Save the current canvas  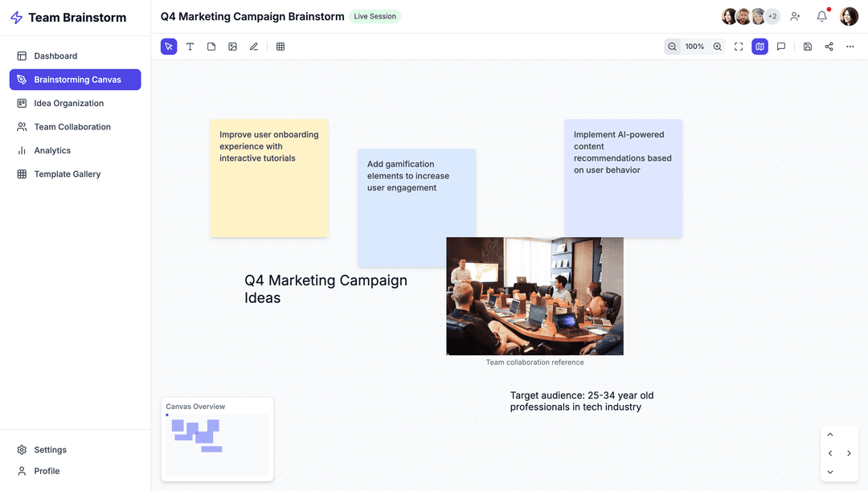click(x=808, y=46)
